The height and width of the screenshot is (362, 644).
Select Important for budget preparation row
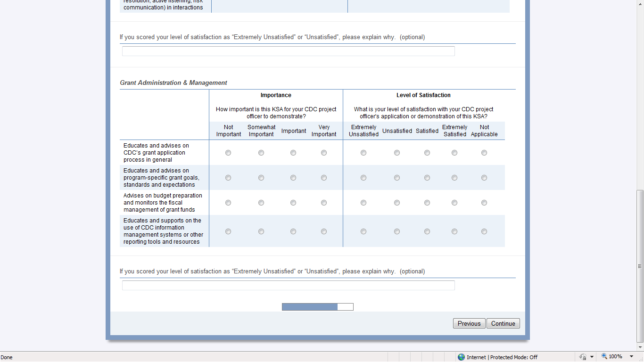click(x=293, y=203)
